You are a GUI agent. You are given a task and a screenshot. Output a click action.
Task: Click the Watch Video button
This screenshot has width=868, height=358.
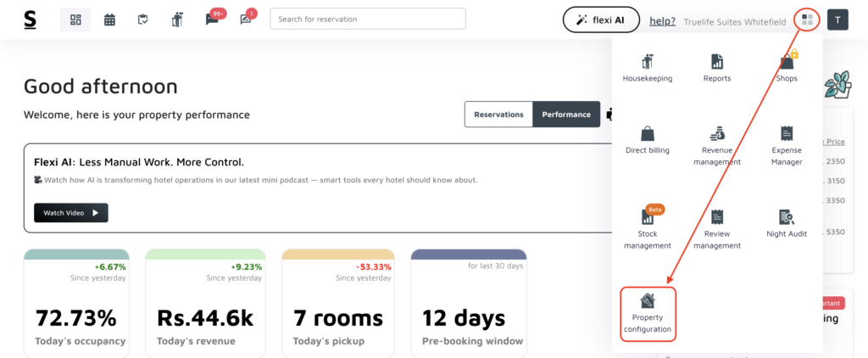click(71, 213)
